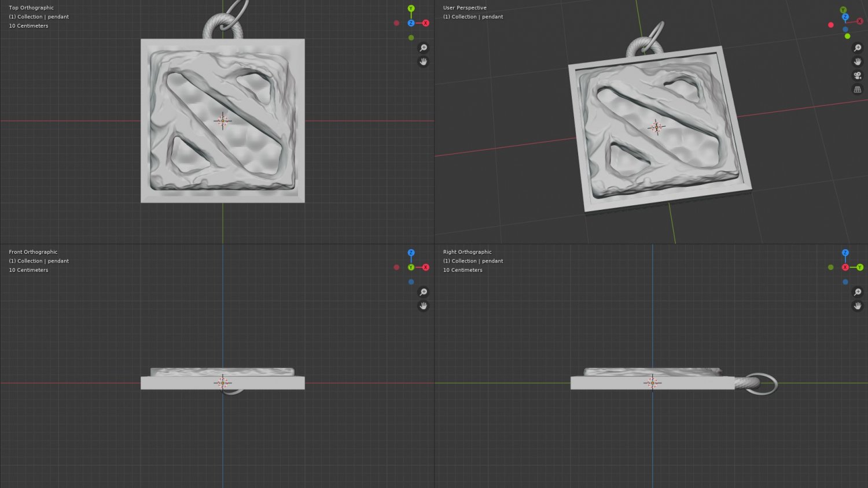Click '10 Centimeters' text in Top Orthographic view

(28, 26)
